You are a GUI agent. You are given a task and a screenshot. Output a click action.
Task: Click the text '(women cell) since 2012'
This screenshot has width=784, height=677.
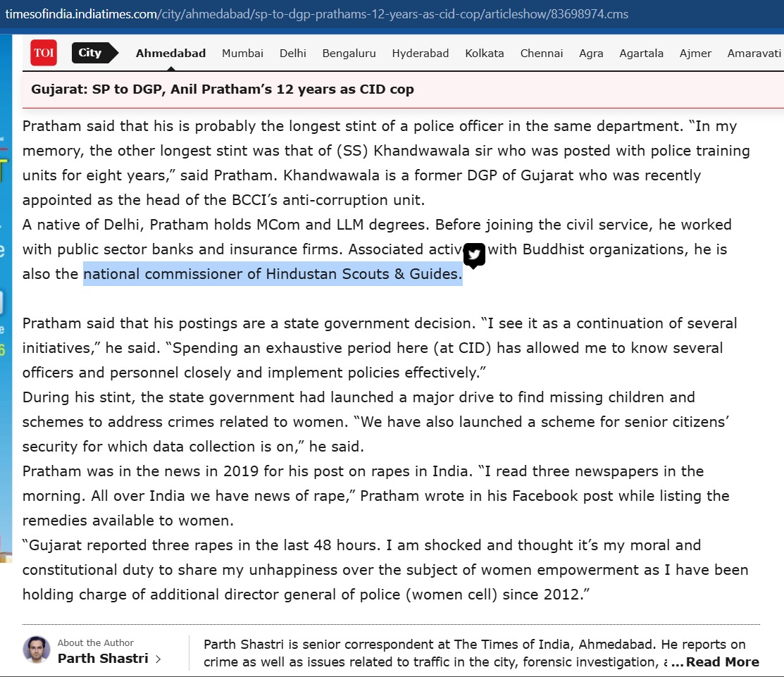click(497, 594)
